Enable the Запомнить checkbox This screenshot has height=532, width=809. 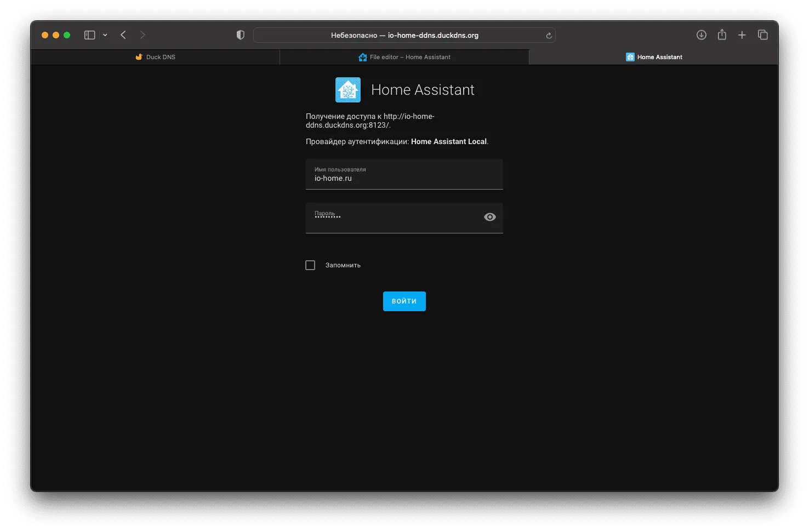click(310, 265)
